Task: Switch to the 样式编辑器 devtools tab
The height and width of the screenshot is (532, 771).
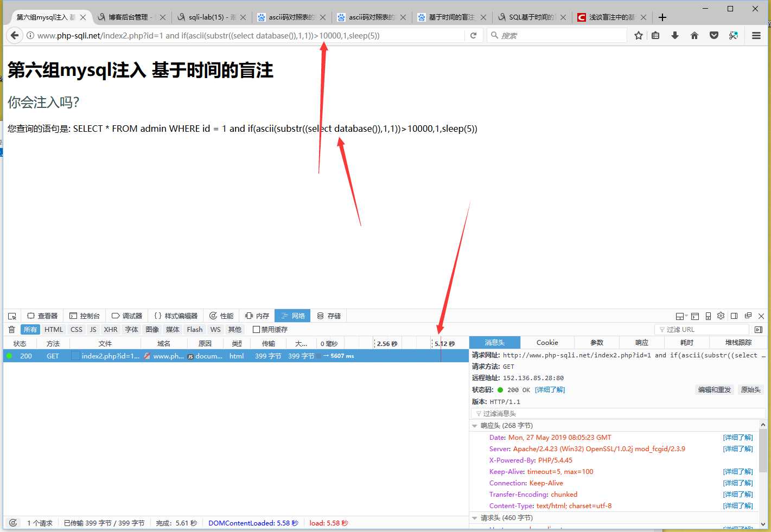Action: [x=176, y=316]
